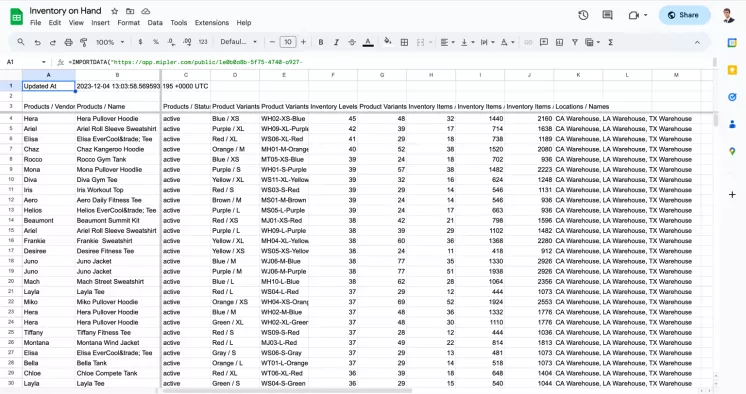
Task: Open the Help menu
Action: [x=244, y=22]
